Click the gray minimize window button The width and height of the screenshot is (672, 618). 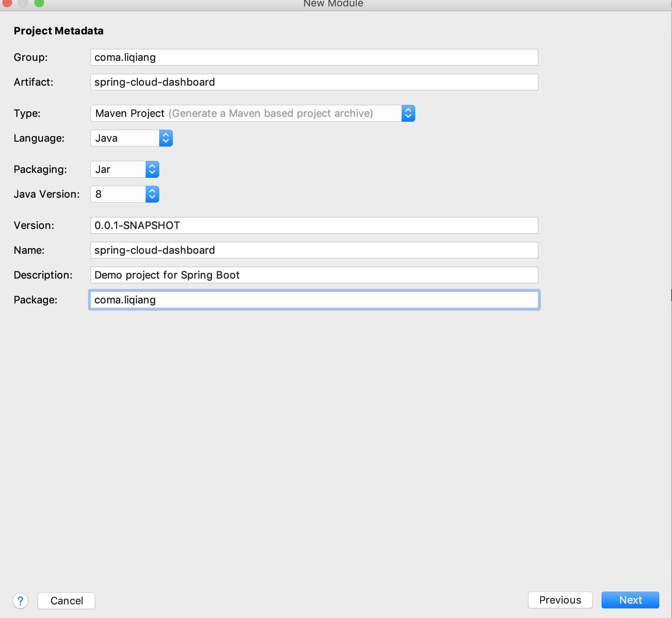23,3
